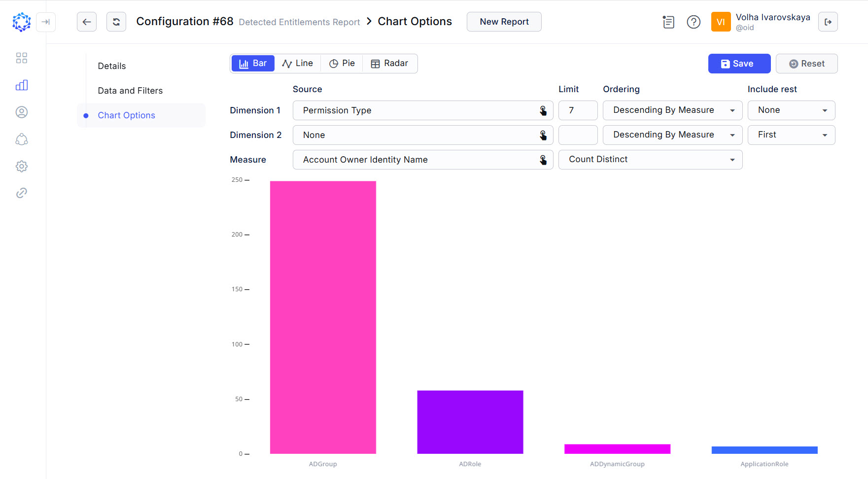The width and height of the screenshot is (868, 479).
Task: Click the Save button
Action: [739, 64]
